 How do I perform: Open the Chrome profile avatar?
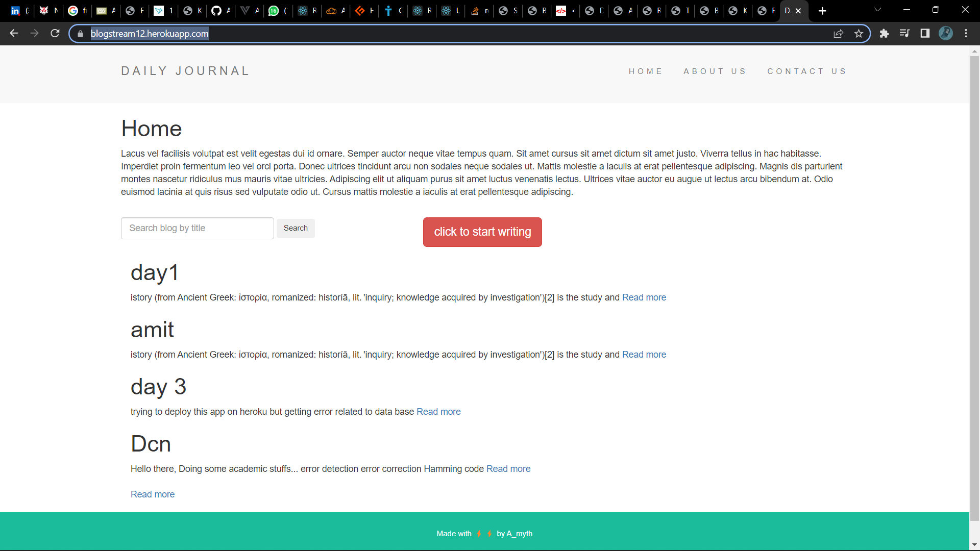[x=945, y=34]
